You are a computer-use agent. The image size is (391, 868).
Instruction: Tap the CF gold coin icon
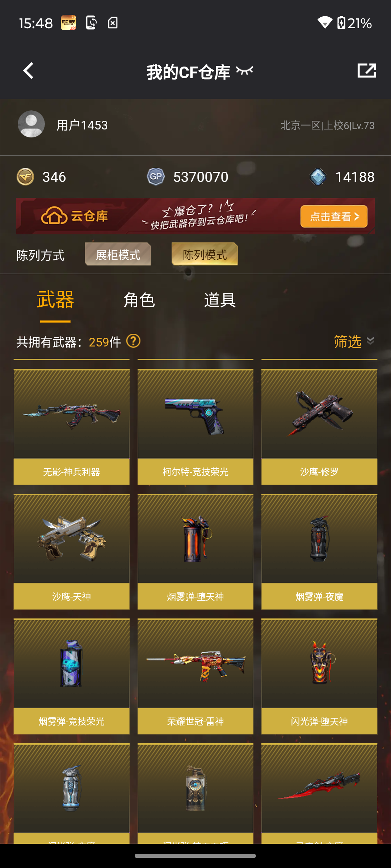point(25,177)
